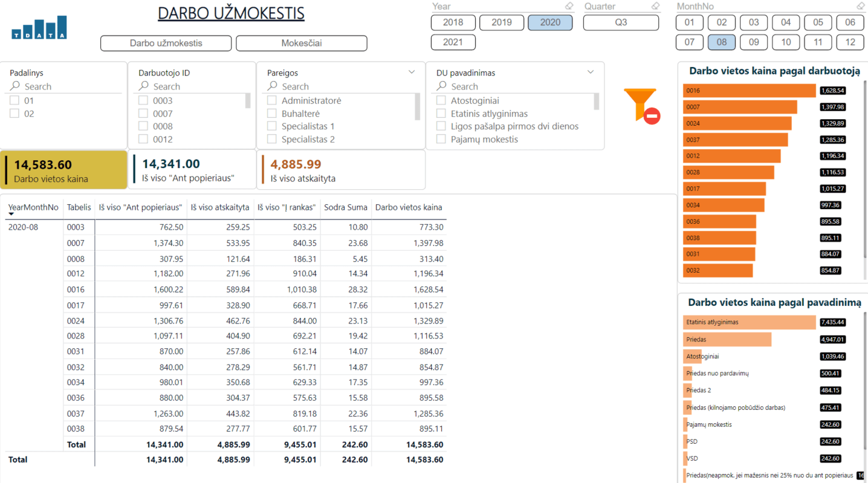Image resolution: width=868 pixels, height=483 pixels.
Task: Check the Padalinys 01 checkbox
Action: (x=15, y=100)
